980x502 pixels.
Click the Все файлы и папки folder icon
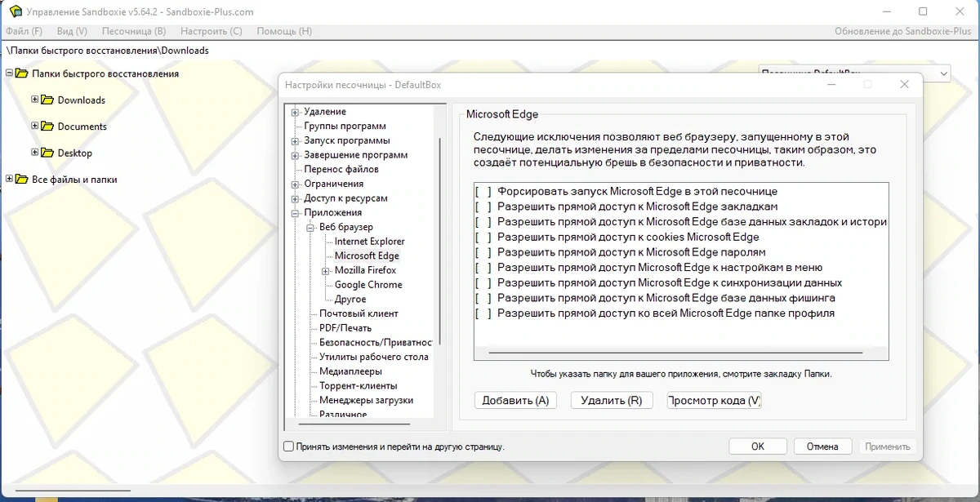pos(22,180)
